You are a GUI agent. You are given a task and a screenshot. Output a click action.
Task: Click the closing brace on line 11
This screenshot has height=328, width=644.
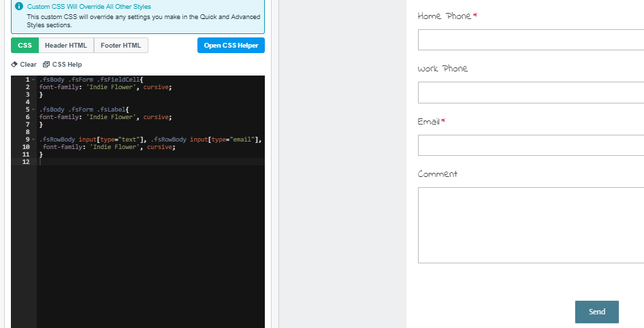(41, 154)
